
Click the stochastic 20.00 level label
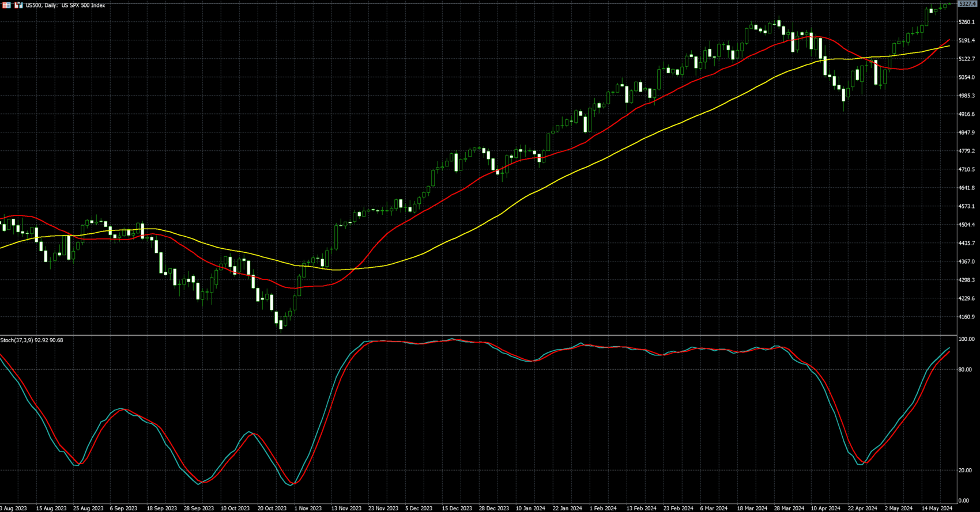(964, 471)
